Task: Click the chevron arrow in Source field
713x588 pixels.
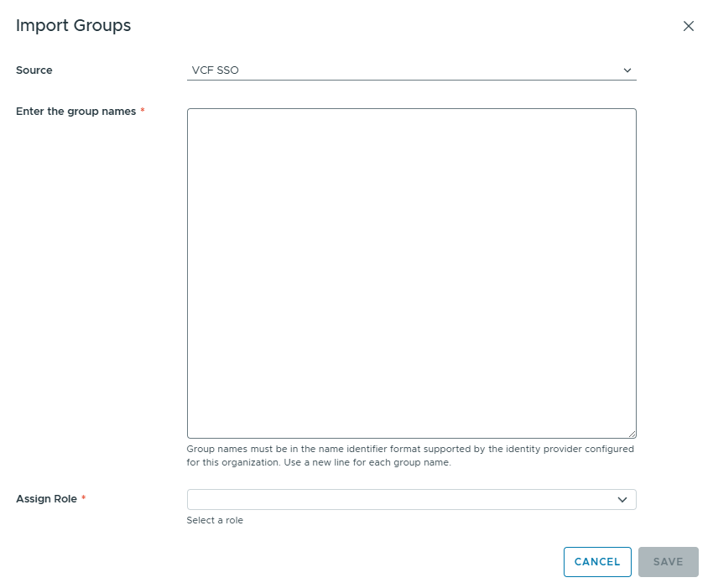Action: click(627, 70)
